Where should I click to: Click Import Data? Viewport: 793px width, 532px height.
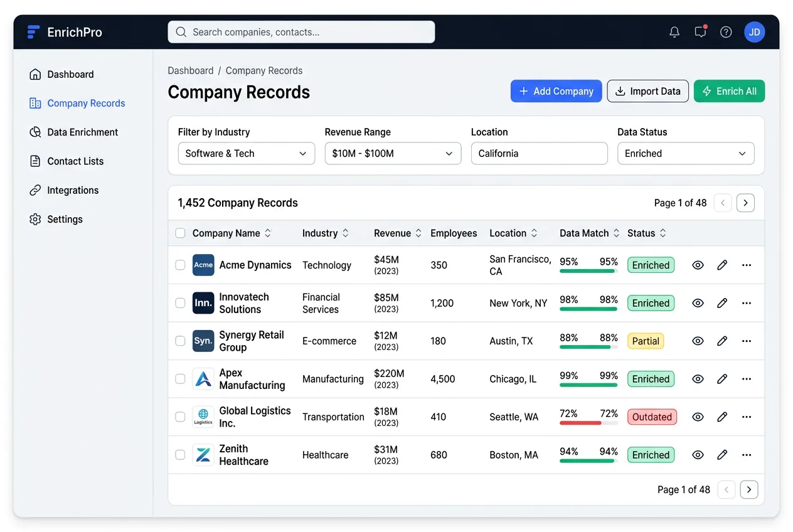(x=647, y=91)
